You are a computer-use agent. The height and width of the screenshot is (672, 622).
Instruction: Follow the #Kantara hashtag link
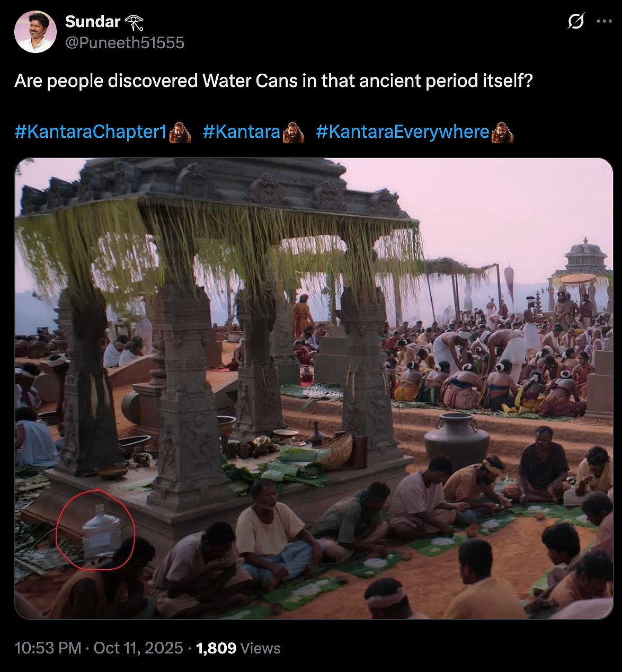click(241, 131)
